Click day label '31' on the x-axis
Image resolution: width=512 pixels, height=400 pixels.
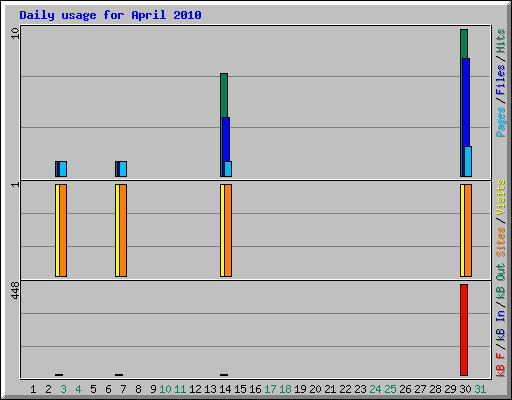coord(480,389)
